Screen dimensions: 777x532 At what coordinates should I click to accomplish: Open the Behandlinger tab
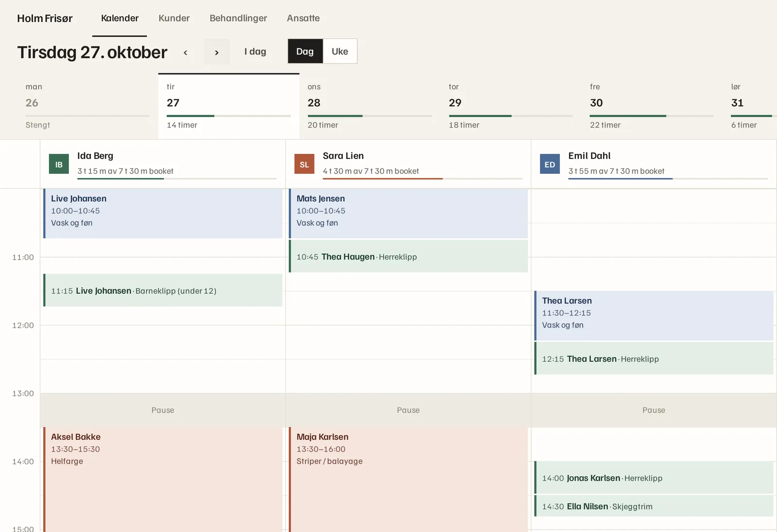(238, 18)
